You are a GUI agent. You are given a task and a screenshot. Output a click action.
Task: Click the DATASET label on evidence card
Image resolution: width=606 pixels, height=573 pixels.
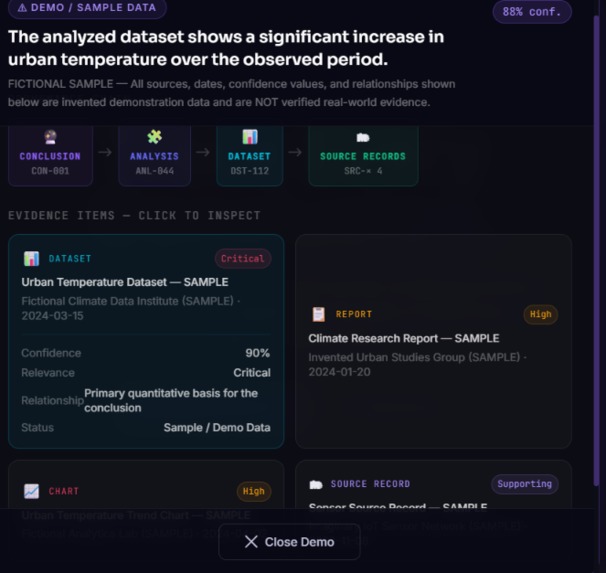point(70,258)
